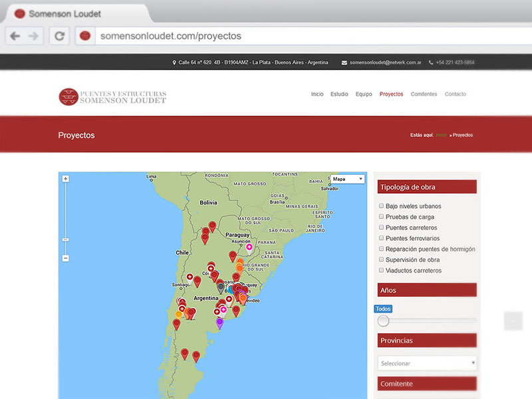
Task: Go to the Comitentes menu page
Action: click(424, 94)
